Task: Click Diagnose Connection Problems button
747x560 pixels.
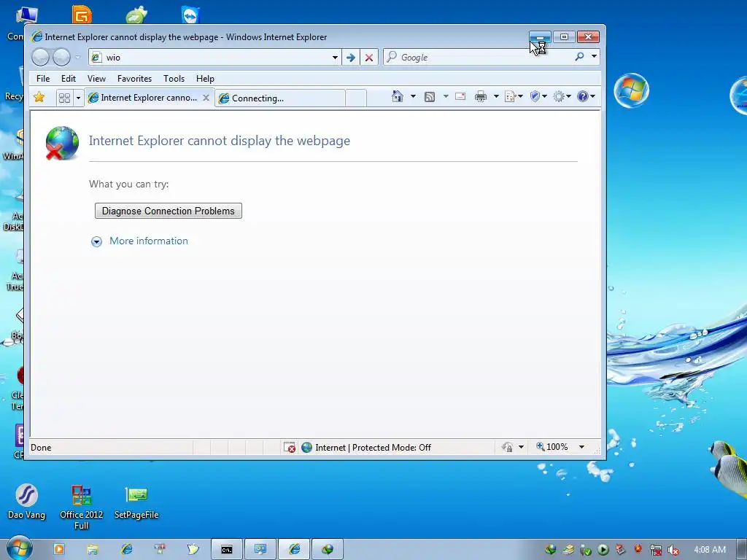Action: coord(169,211)
